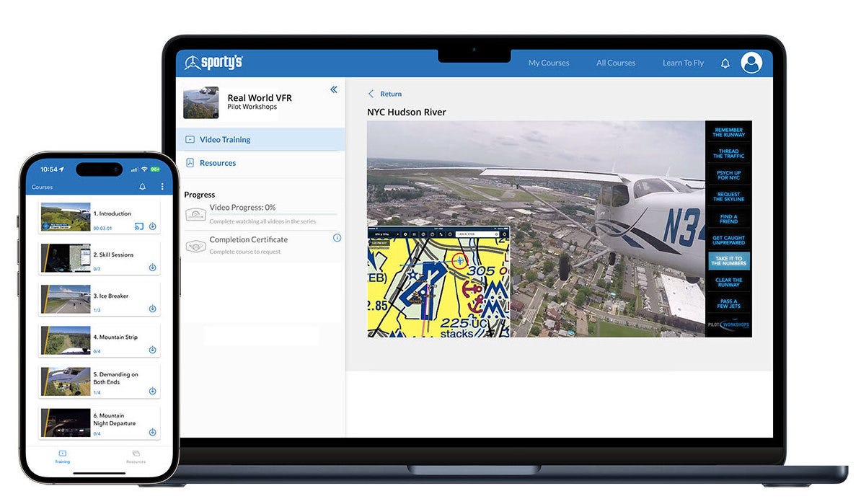Select the Thread the Traffic chapter
The image size is (861, 504).
pos(728,154)
